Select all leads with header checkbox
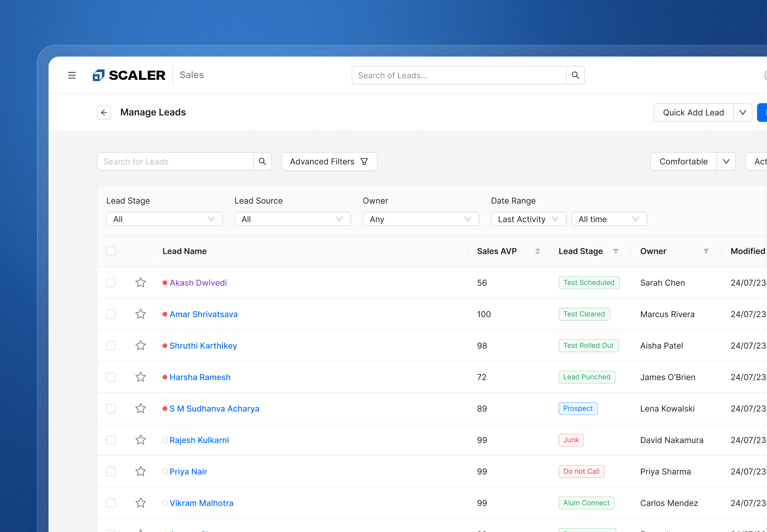The width and height of the screenshot is (767, 532). click(111, 251)
